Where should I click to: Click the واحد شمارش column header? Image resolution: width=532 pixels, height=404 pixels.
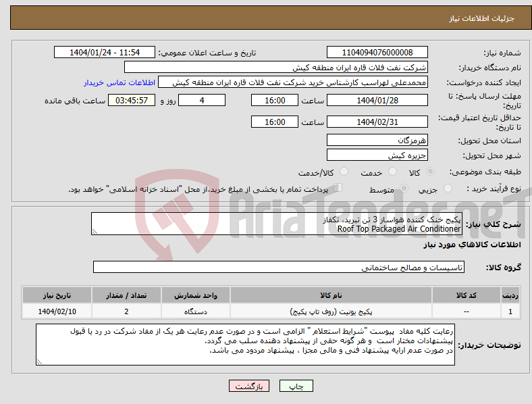196,295
